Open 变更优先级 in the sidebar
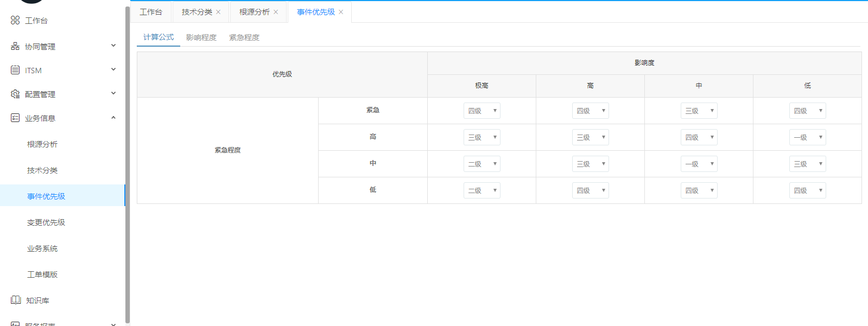This screenshot has width=868, height=326. (46, 222)
